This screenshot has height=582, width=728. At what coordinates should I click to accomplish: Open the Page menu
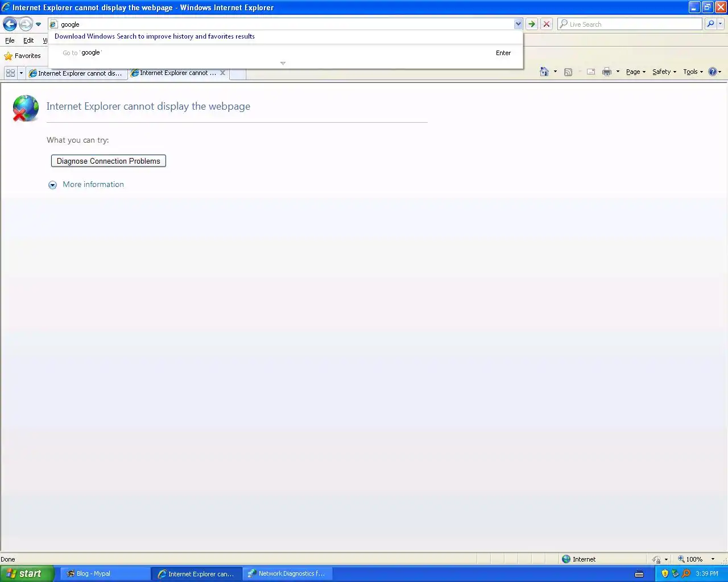coord(636,72)
